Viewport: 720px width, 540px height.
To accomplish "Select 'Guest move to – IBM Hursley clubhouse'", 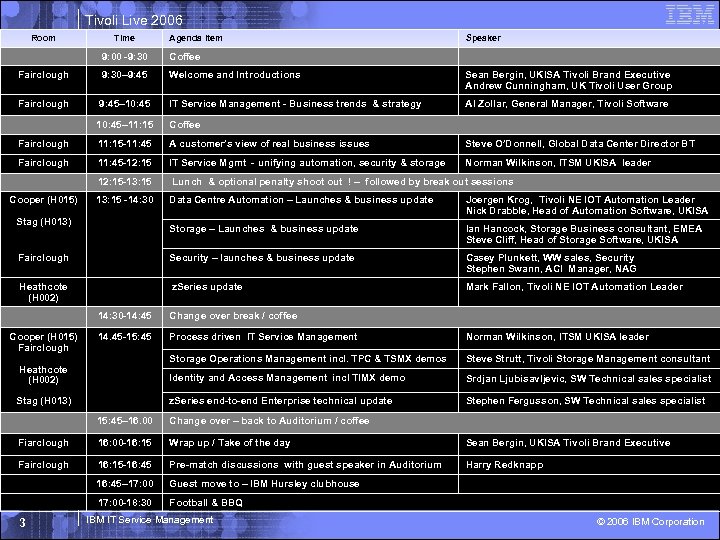I will (264, 484).
